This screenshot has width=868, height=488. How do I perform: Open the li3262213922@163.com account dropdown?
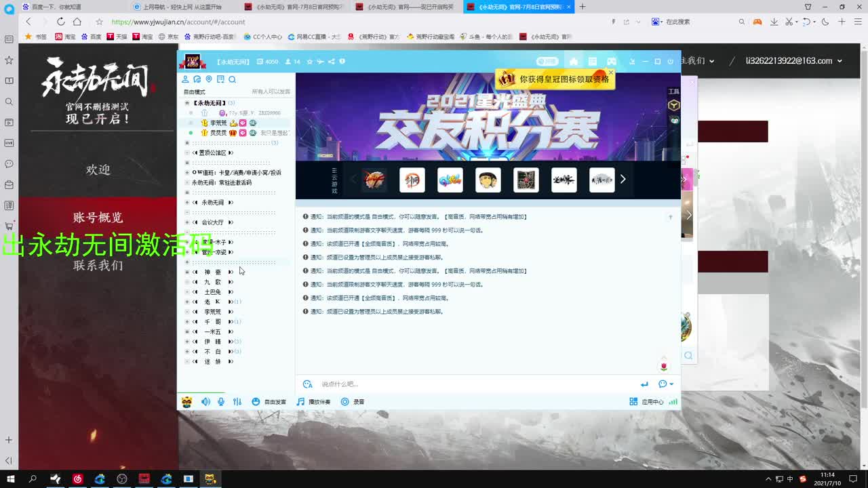794,61
